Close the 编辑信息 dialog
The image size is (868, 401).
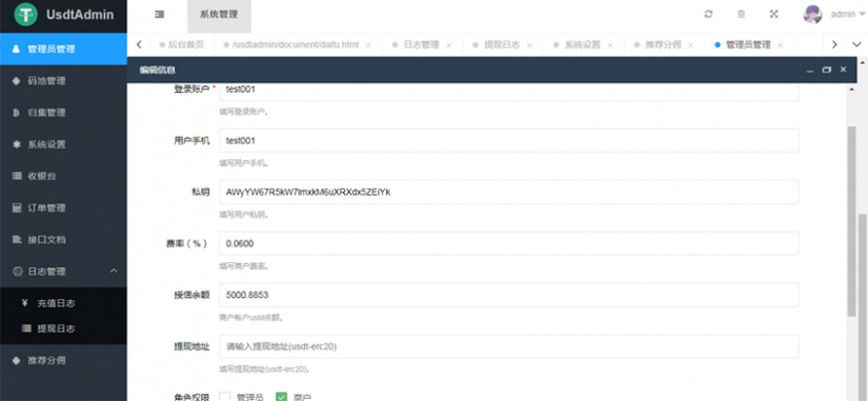[x=844, y=69]
